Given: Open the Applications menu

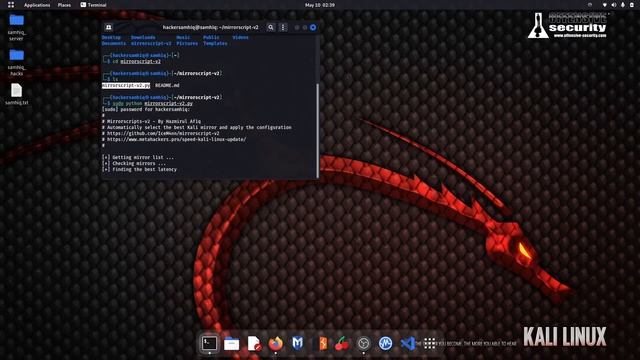Looking at the screenshot, I should coord(37,5).
